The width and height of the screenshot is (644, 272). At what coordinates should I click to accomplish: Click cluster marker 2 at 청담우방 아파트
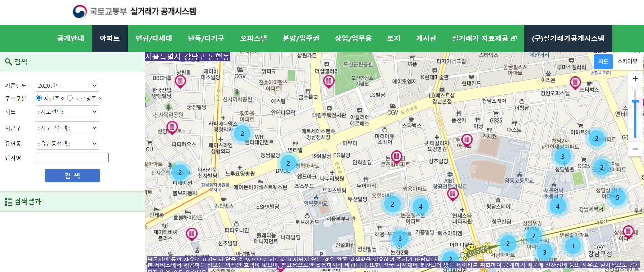tap(534, 236)
